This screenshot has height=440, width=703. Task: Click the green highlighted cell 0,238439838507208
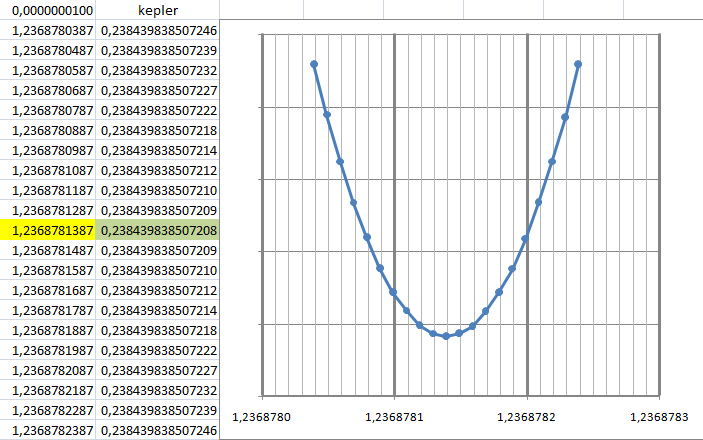pos(158,230)
